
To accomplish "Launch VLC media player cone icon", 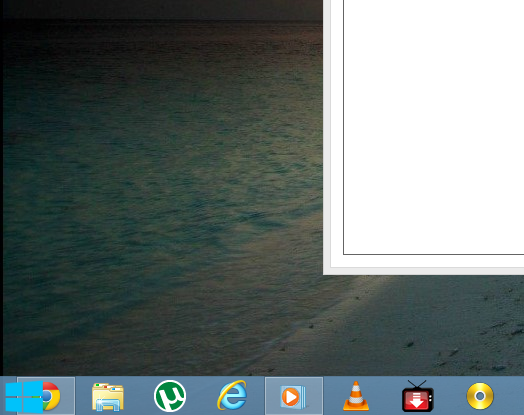I will pos(356,396).
